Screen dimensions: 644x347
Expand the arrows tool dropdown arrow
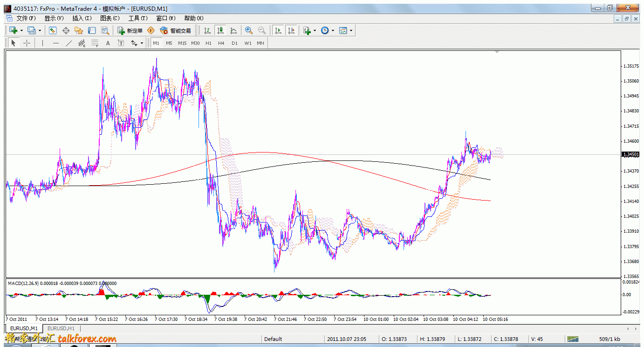point(142,43)
